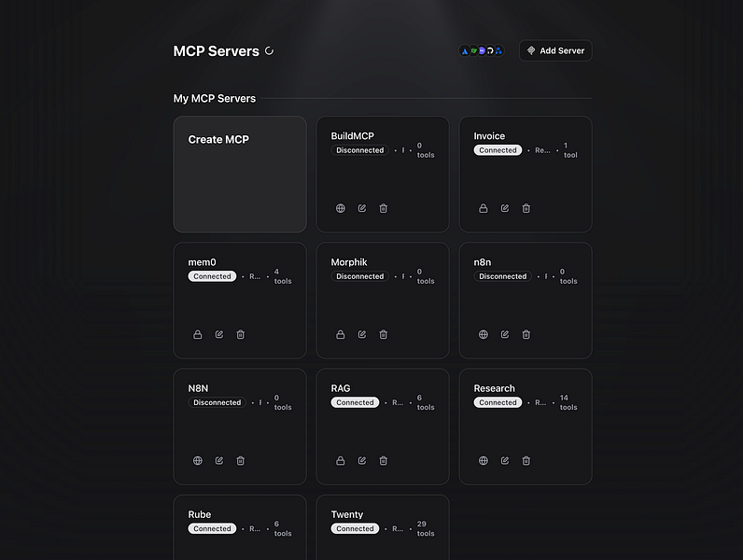Edit the Morphik server
The image size is (743, 560).
[362, 334]
